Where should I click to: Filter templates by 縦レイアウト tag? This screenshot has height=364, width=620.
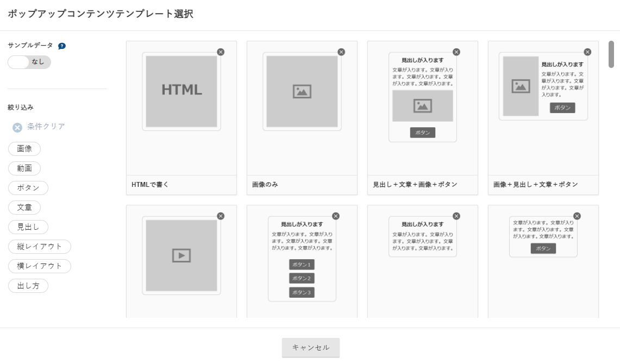pyautogui.click(x=40, y=246)
